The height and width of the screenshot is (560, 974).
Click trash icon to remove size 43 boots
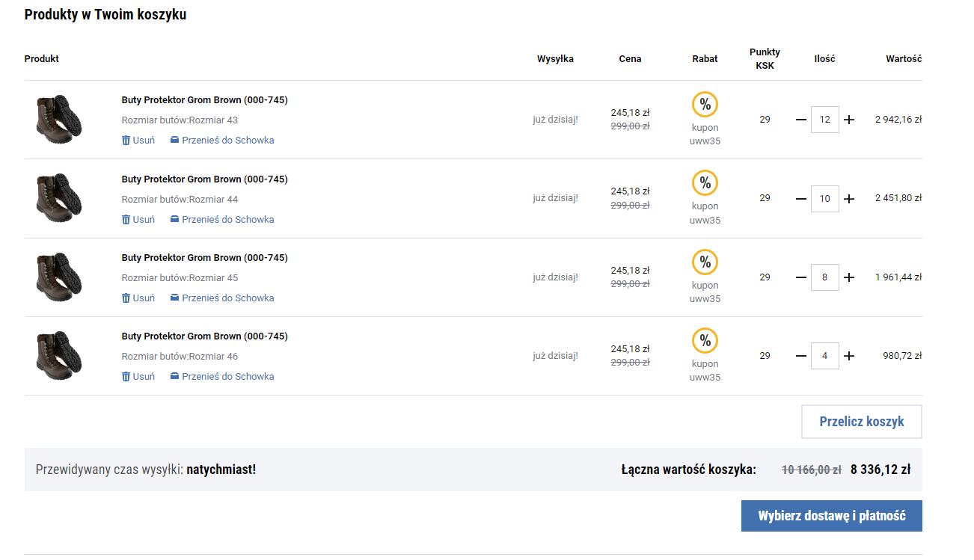(126, 141)
